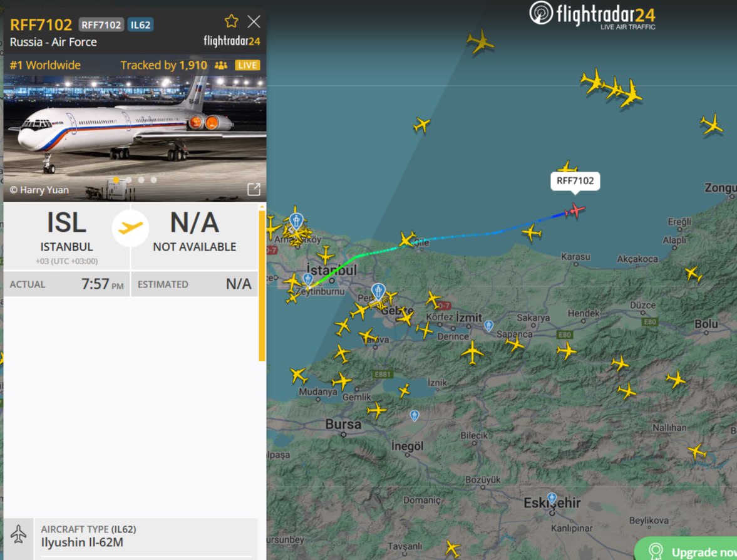The width and height of the screenshot is (737, 560).
Task: Select the IL62 aircraft type badge
Action: tap(140, 25)
